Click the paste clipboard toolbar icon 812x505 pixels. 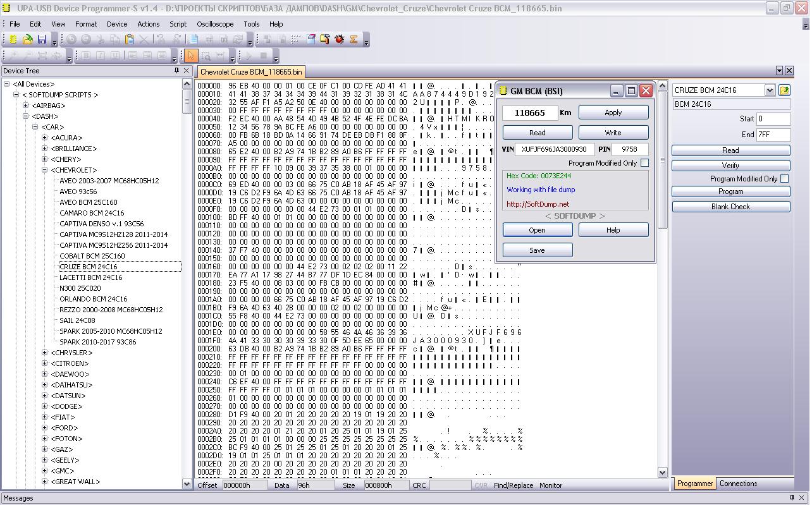[130, 39]
